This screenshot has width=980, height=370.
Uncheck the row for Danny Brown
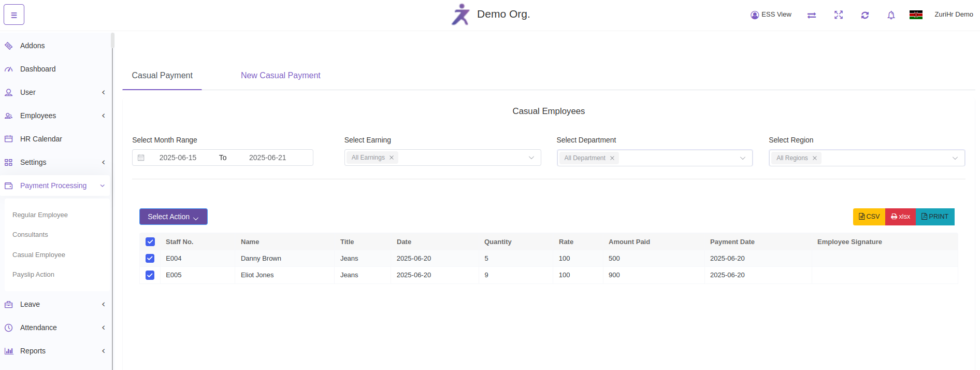(150, 258)
